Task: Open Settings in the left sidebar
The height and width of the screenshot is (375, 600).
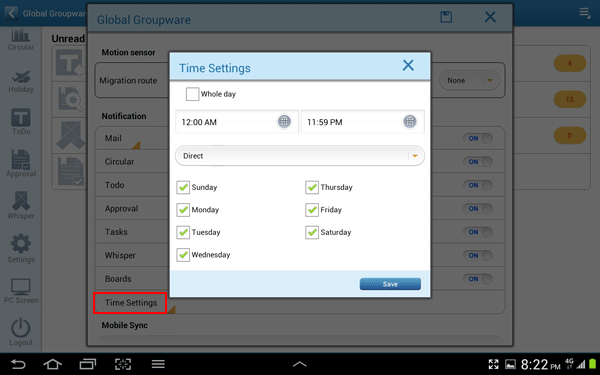Action: point(21,248)
